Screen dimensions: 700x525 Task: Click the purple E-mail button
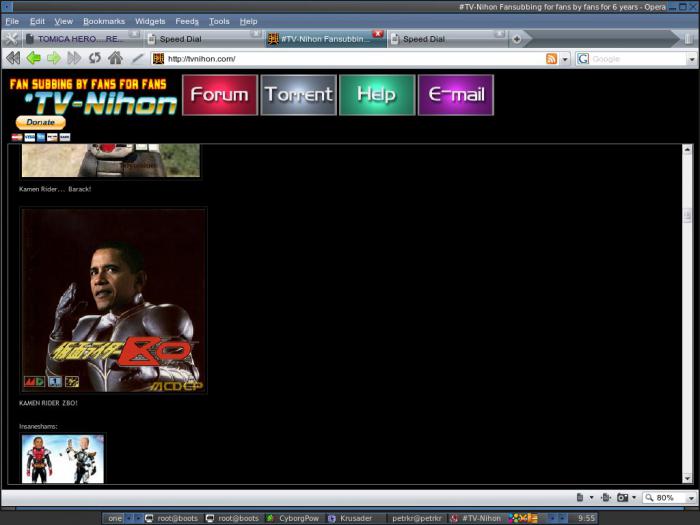[x=456, y=95]
